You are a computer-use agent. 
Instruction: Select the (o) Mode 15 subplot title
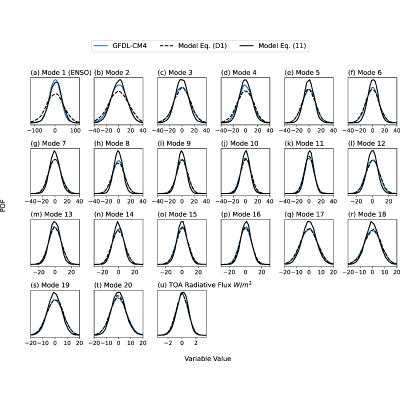177,214
